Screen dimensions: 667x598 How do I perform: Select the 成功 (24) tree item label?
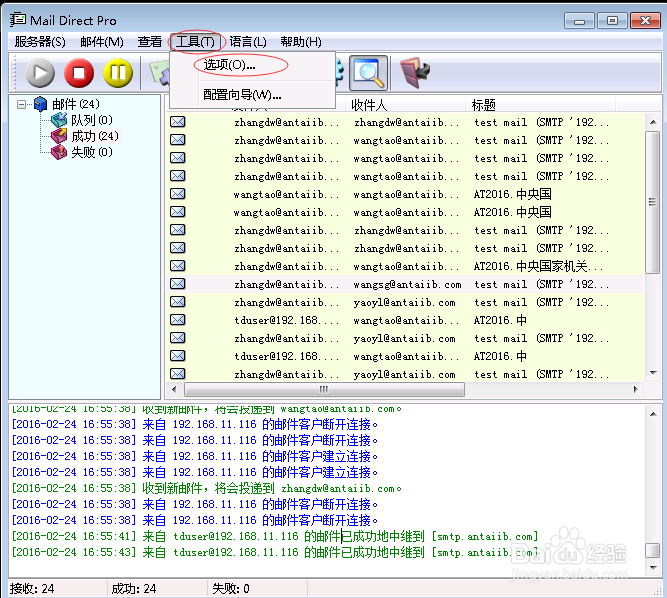tap(95, 136)
